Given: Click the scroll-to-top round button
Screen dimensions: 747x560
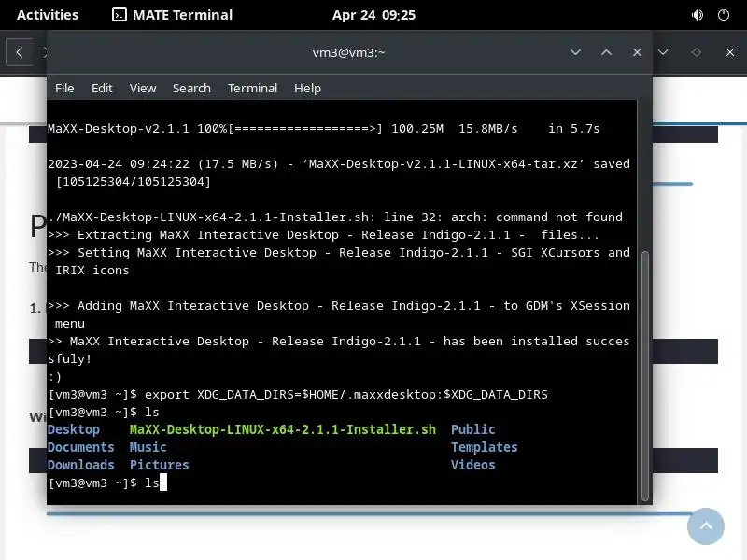Looking at the screenshot, I should pos(706,526).
